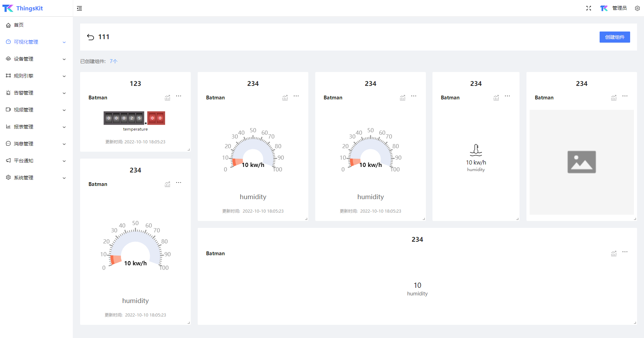Click the bottom-left humidity gauge dial
Viewport: 644px width, 338px height.
pos(135,246)
